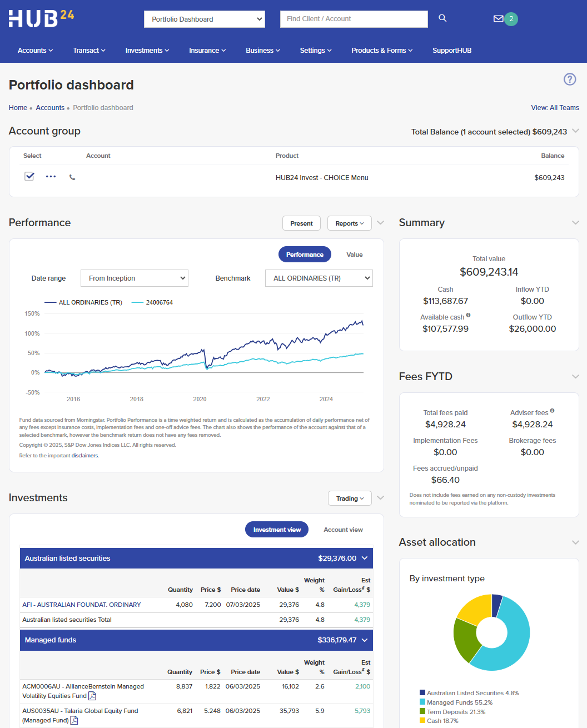Open the Accounts menu
Image resolution: width=587 pixels, height=728 pixels.
coord(36,51)
